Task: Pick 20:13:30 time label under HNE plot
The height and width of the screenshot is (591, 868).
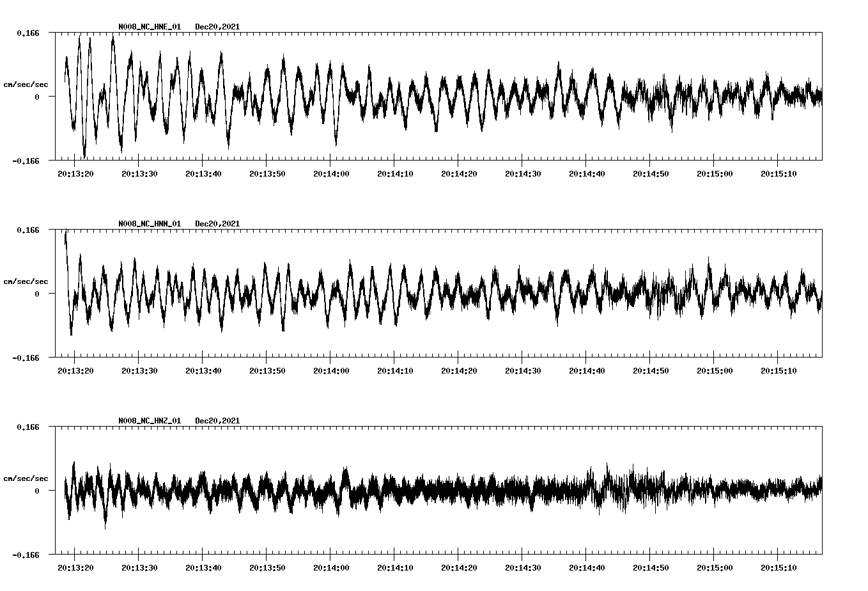Action: (x=139, y=174)
